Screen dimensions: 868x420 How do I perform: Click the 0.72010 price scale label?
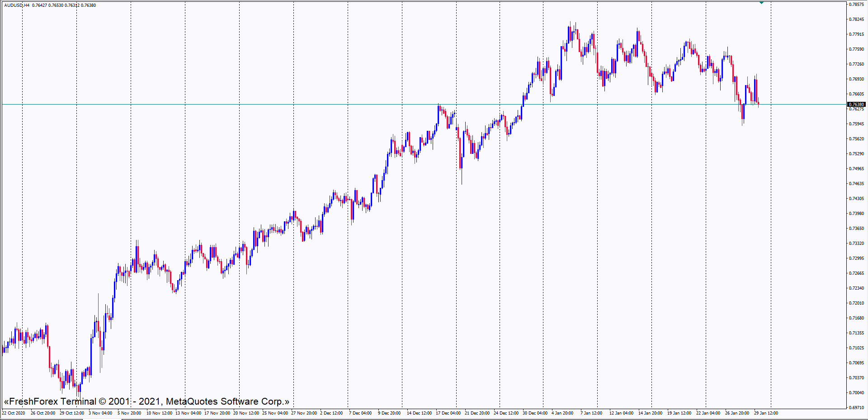[856, 303]
